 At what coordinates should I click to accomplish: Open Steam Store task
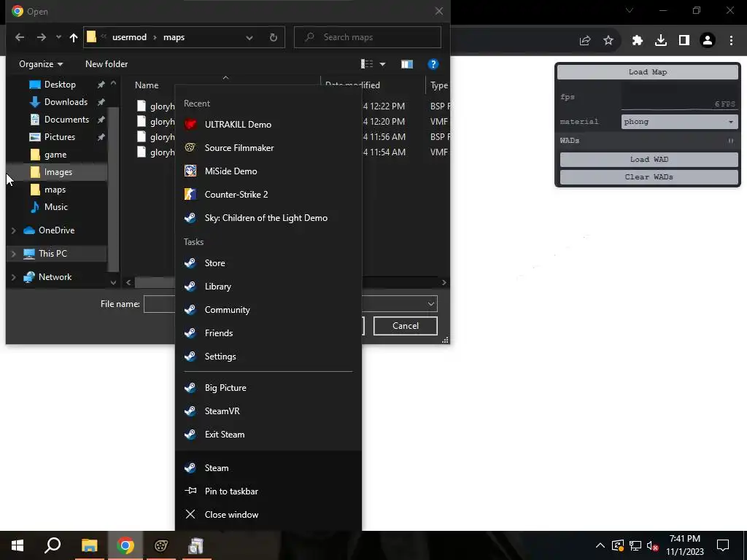268,262
